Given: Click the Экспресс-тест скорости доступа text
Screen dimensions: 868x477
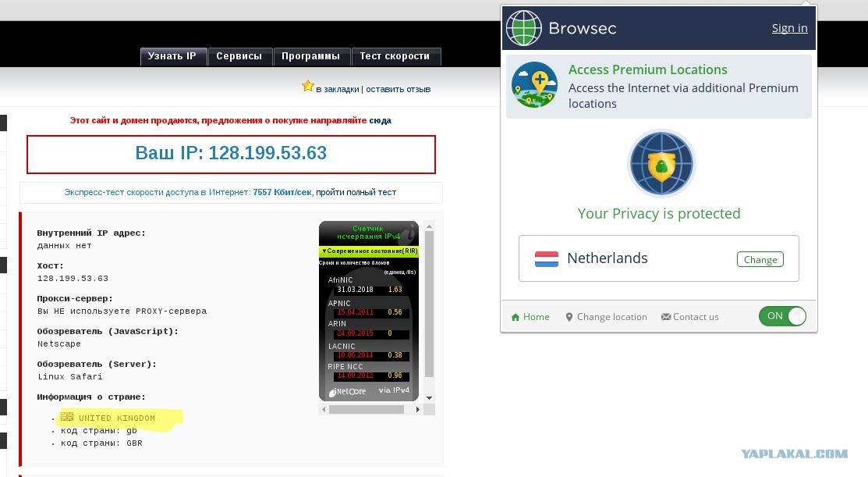Looking at the screenshot, I should (158, 192).
